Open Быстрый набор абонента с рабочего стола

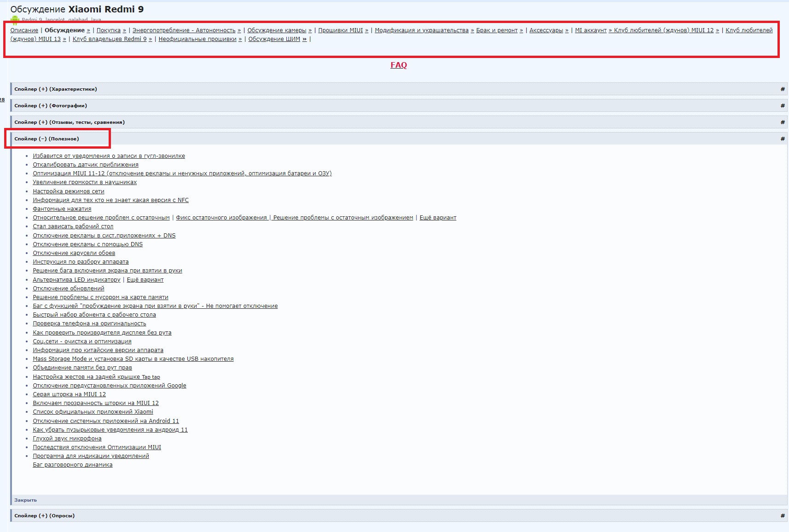pos(94,315)
